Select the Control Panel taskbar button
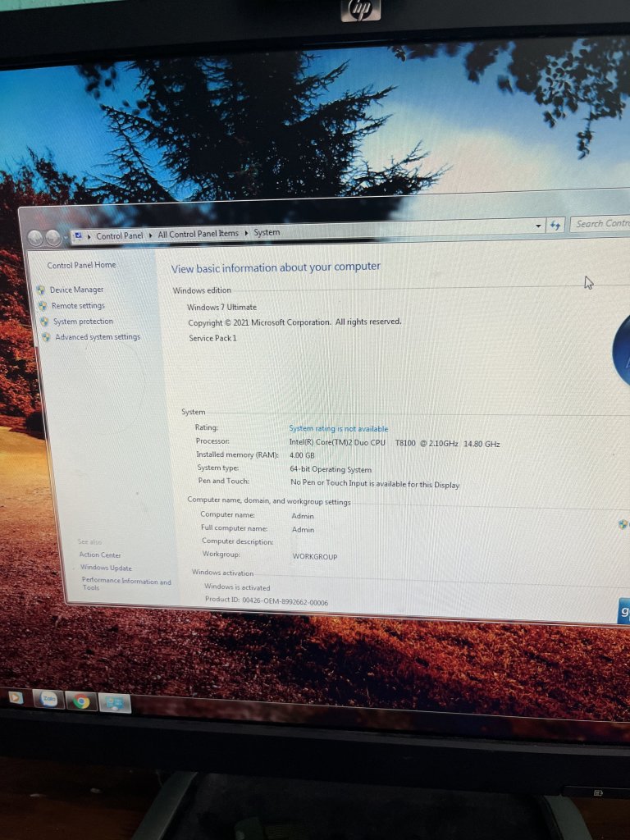Viewport: 630px width, 840px height. pyautogui.click(x=114, y=703)
